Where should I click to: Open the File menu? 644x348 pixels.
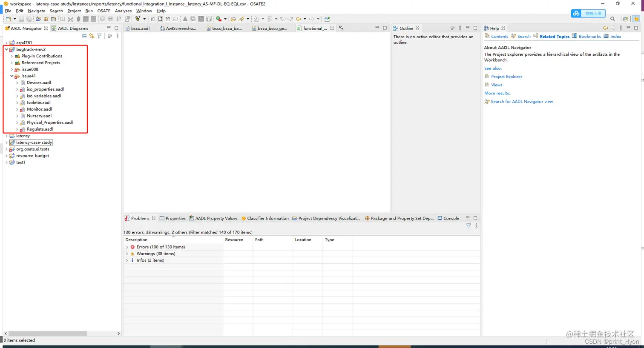point(8,11)
